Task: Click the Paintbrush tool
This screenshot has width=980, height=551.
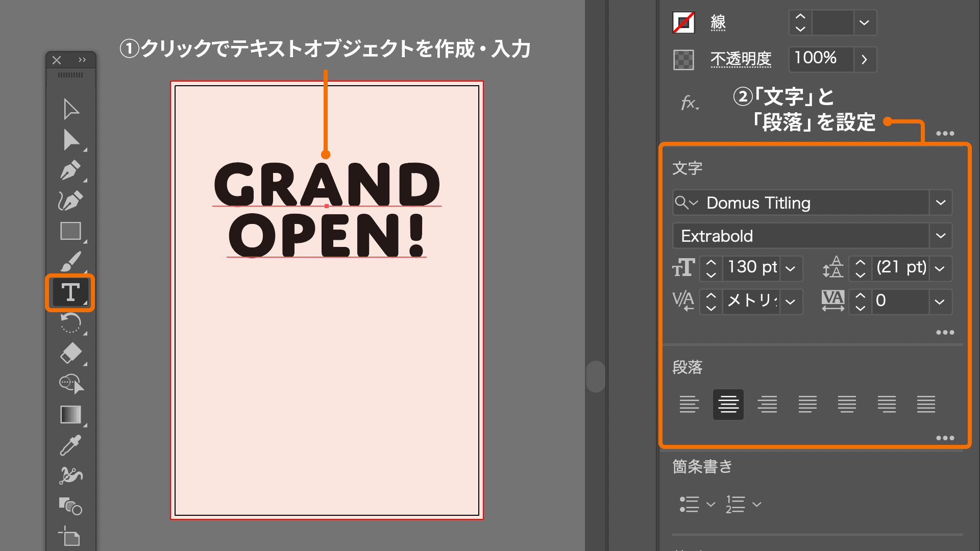Action: tap(70, 262)
